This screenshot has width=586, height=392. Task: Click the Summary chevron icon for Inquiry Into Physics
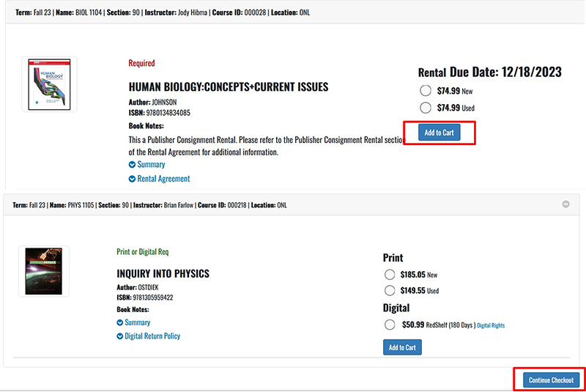[119, 322]
